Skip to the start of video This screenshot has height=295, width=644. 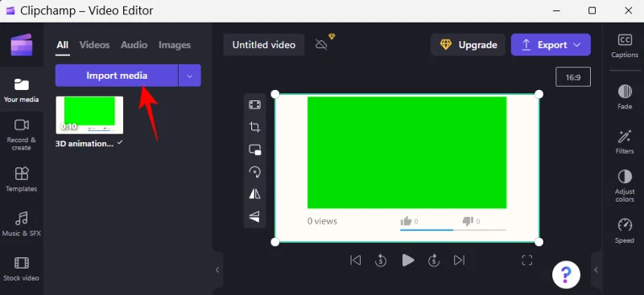tap(355, 260)
